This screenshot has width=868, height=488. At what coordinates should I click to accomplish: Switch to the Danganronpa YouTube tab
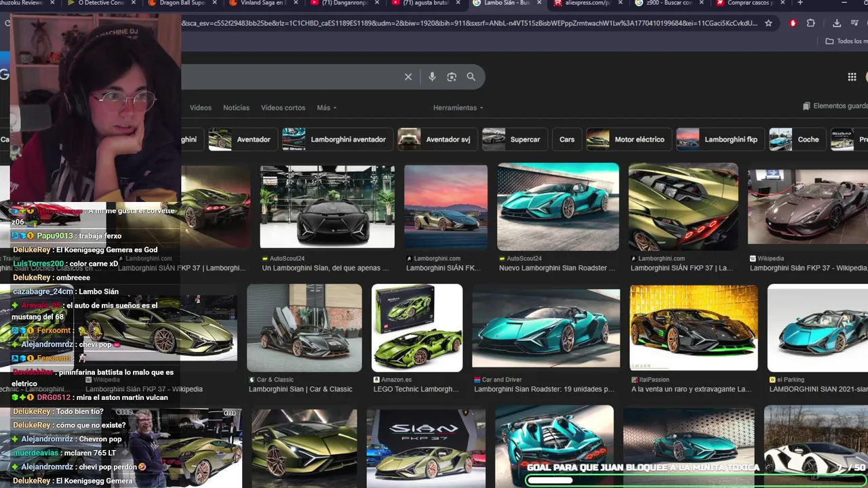(x=345, y=3)
